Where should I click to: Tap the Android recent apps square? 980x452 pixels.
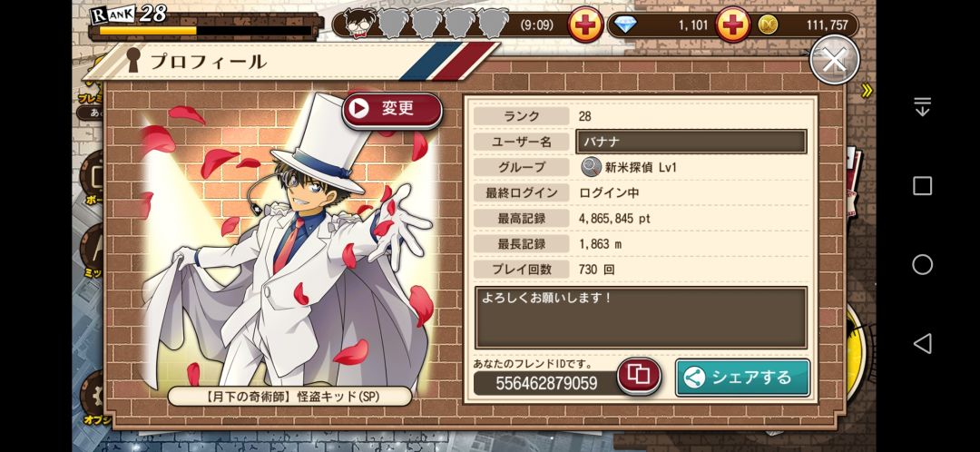click(923, 186)
